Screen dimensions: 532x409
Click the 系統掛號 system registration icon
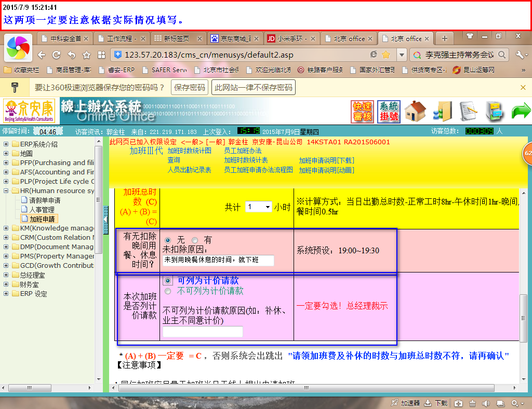point(389,112)
